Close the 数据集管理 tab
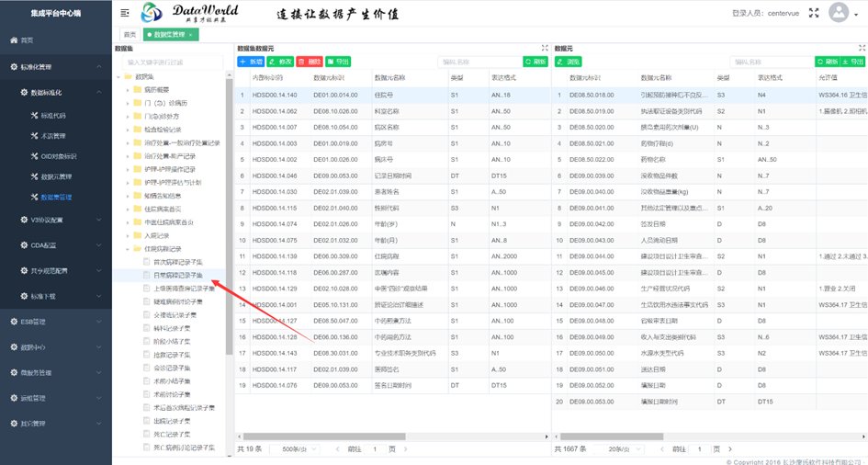Screen dimensions: 868x465 point(190,35)
